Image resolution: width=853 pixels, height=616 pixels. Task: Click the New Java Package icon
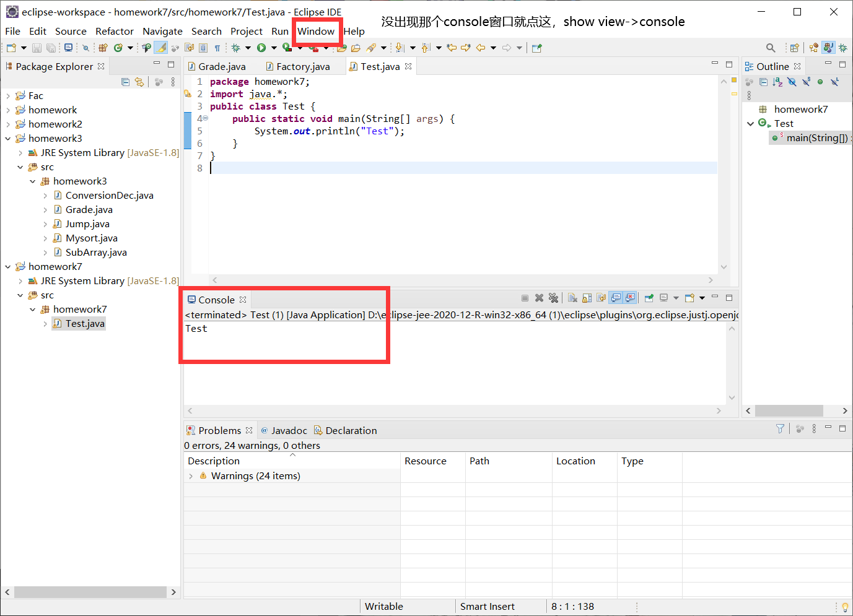coord(103,48)
